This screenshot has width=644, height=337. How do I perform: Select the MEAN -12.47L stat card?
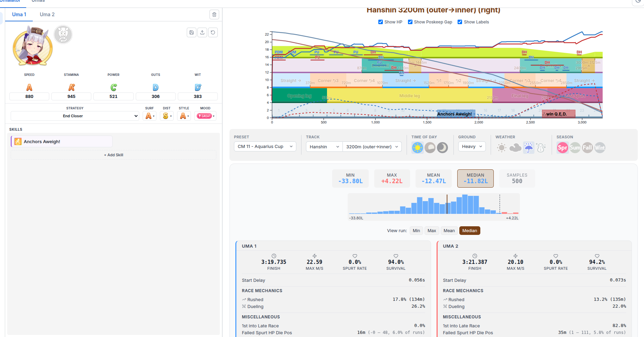[433, 178]
